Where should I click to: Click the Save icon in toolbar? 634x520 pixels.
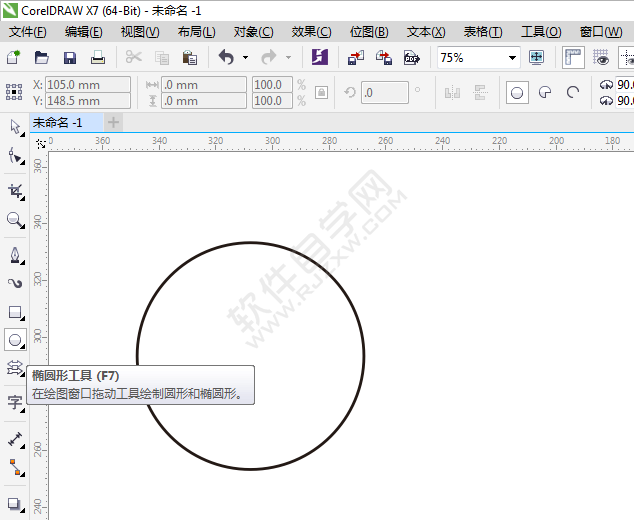point(70,58)
